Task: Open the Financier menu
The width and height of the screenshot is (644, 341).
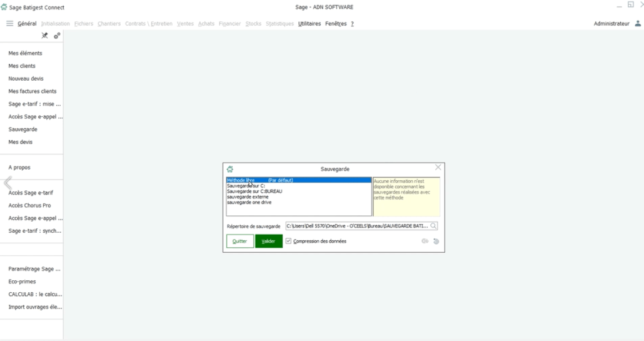Action: point(229,23)
